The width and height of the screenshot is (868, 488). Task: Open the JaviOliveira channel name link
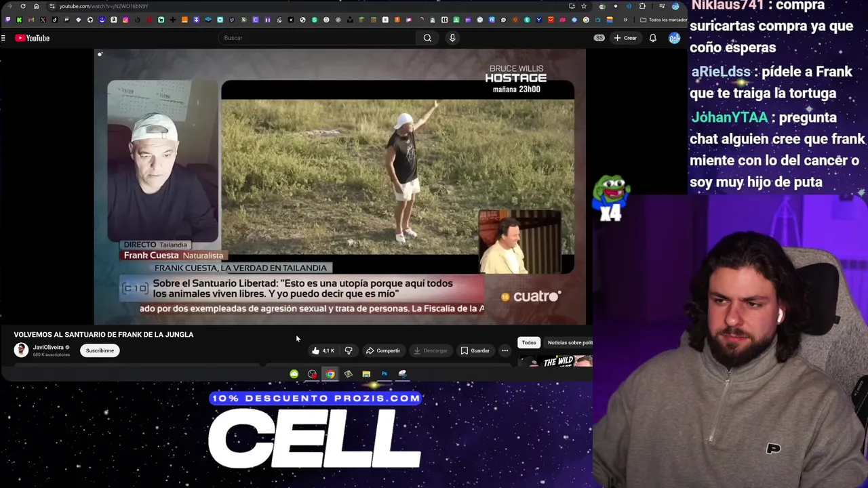48,347
